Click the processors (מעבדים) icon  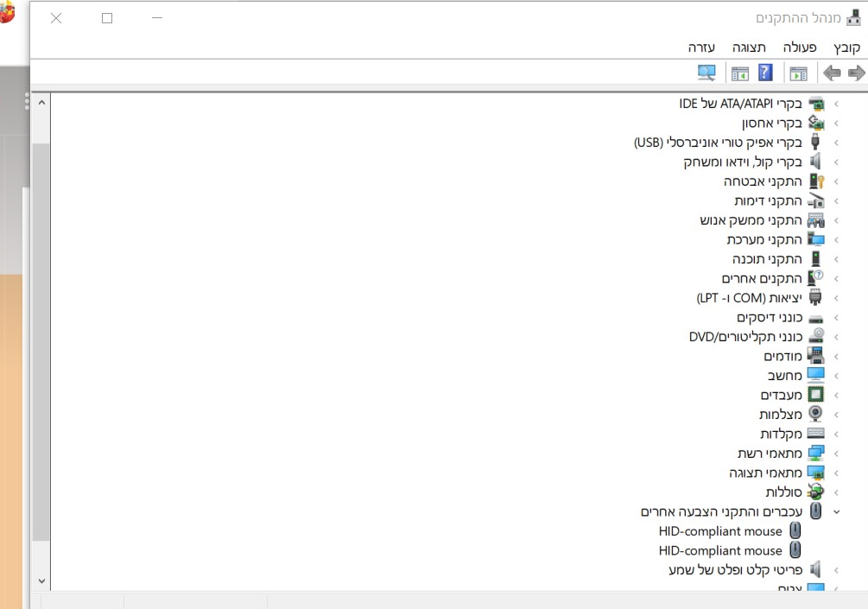tap(816, 395)
